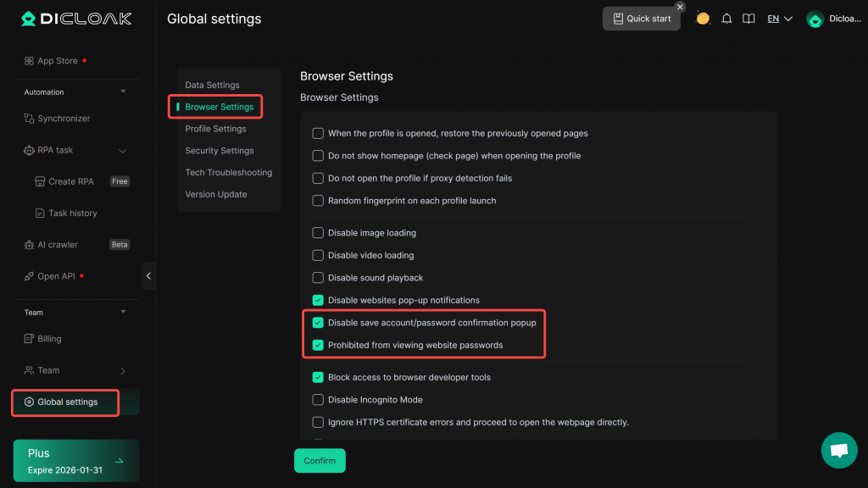Open the Synchronizer tool

tap(63, 119)
